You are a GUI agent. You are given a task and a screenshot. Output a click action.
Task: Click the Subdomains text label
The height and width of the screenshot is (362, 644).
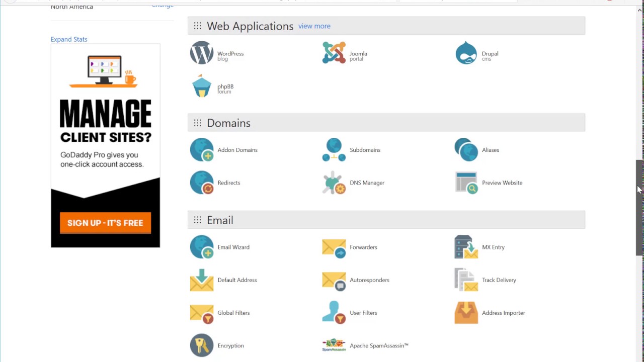tap(365, 150)
